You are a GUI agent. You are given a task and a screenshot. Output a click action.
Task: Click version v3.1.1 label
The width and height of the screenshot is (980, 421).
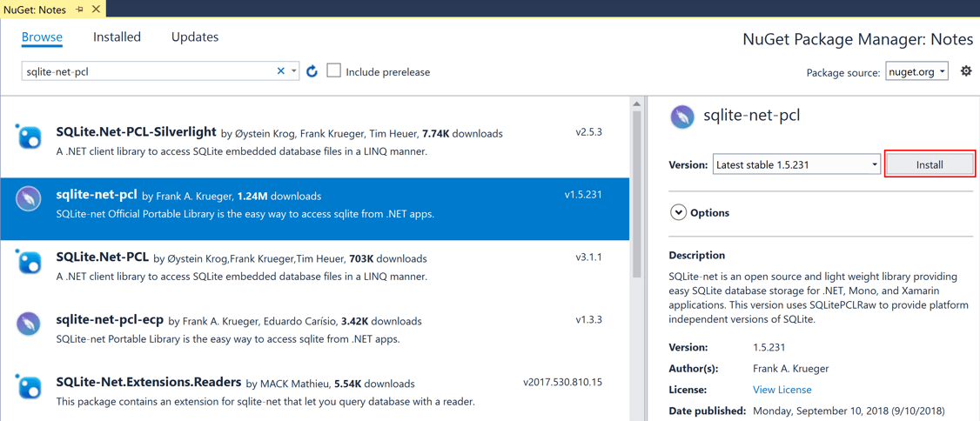588,257
